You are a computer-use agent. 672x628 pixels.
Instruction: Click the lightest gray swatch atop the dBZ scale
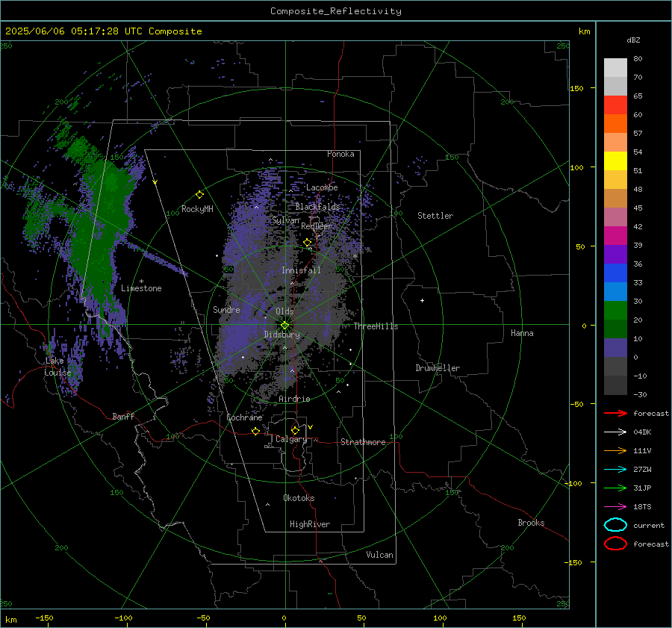click(615, 68)
